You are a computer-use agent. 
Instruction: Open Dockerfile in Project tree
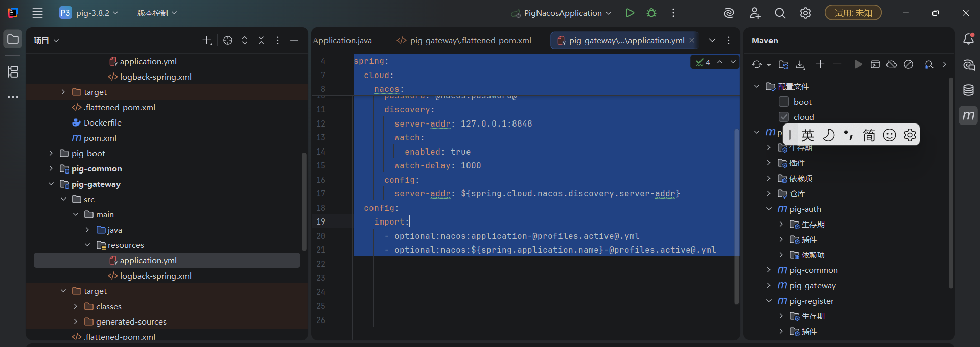click(103, 122)
